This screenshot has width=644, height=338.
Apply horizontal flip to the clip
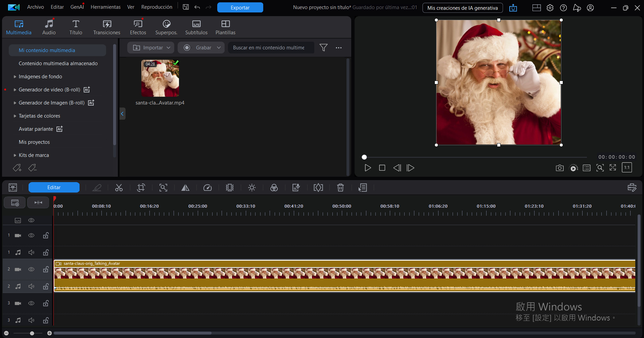(185, 187)
